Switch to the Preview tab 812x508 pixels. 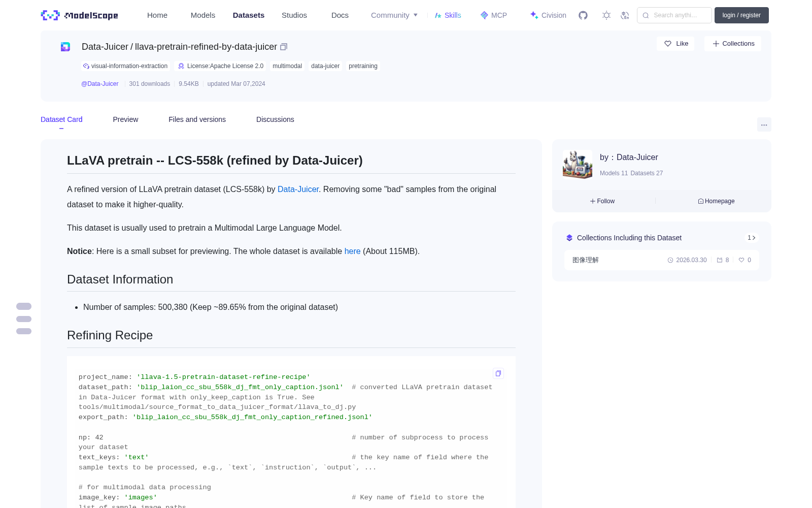coord(125,119)
